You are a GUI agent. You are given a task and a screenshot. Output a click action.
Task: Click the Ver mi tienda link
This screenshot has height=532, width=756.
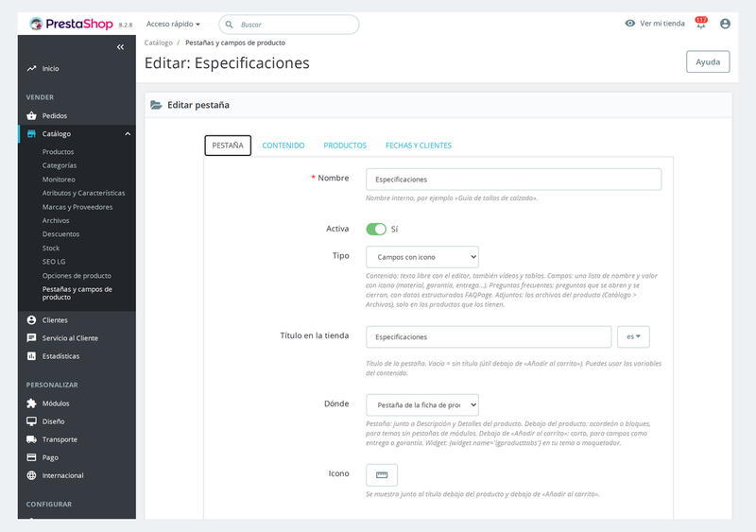click(662, 24)
